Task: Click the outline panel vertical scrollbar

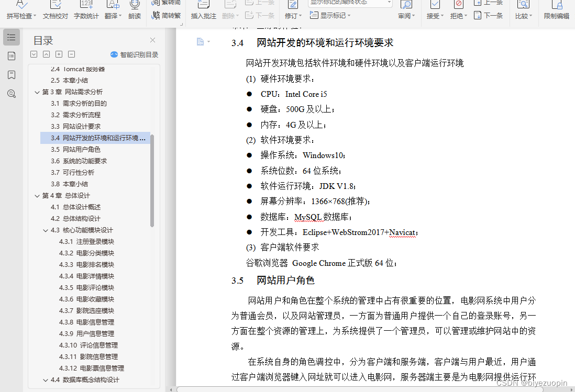Action: coord(152,181)
